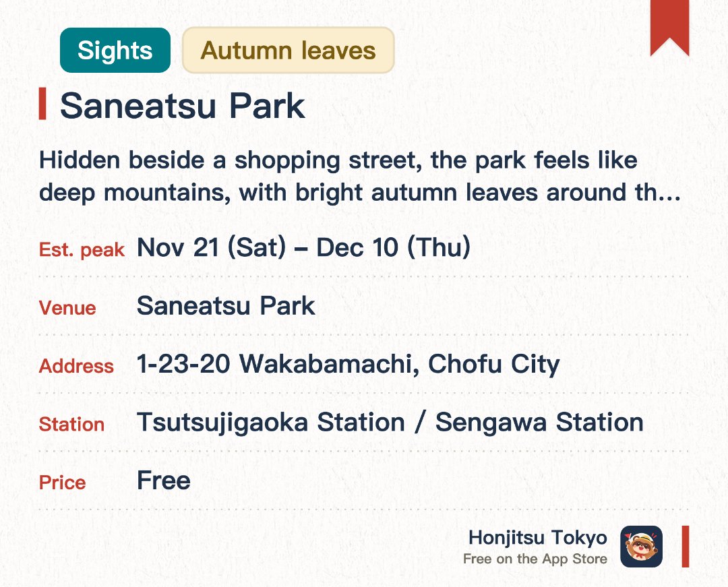Expand the truncated park description text
The image size is (728, 587).
(360, 176)
